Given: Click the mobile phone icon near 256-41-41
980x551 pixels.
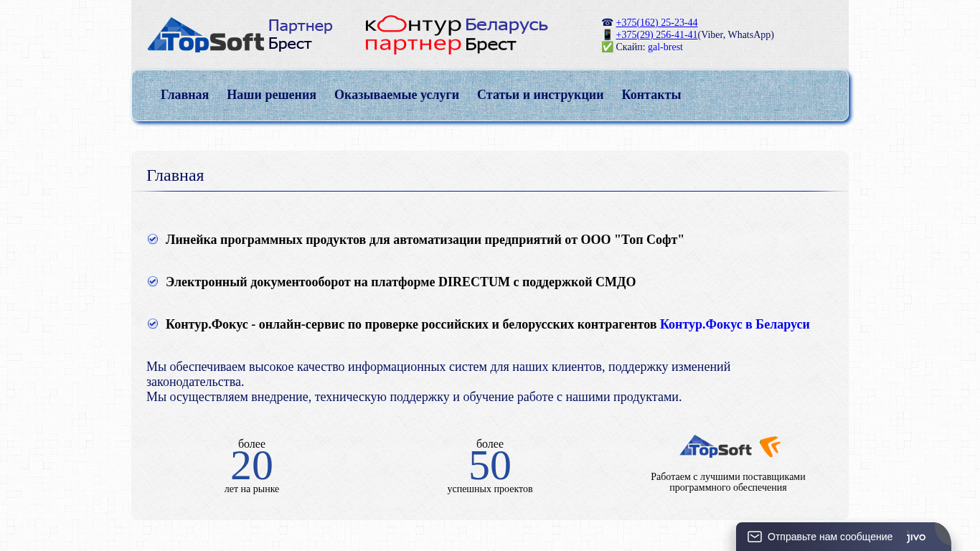Looking at the screenshot, I should click(607, 34).
